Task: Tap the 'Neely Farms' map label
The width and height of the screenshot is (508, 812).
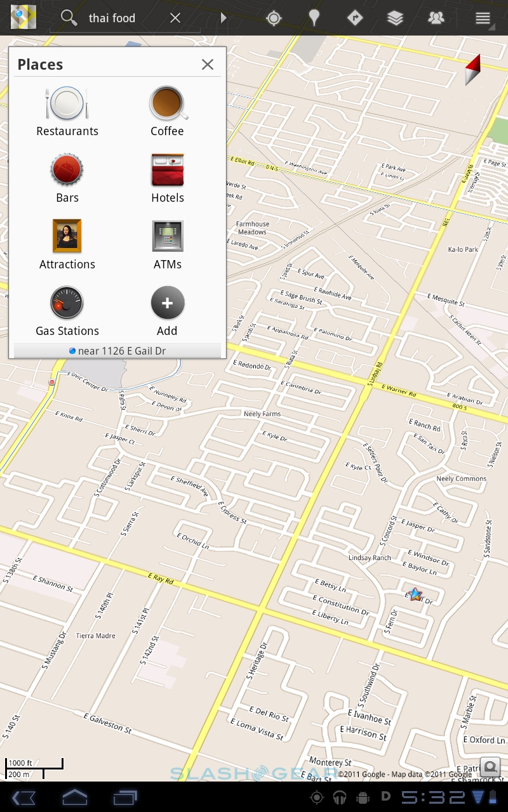Action: [x=262, y=414]
